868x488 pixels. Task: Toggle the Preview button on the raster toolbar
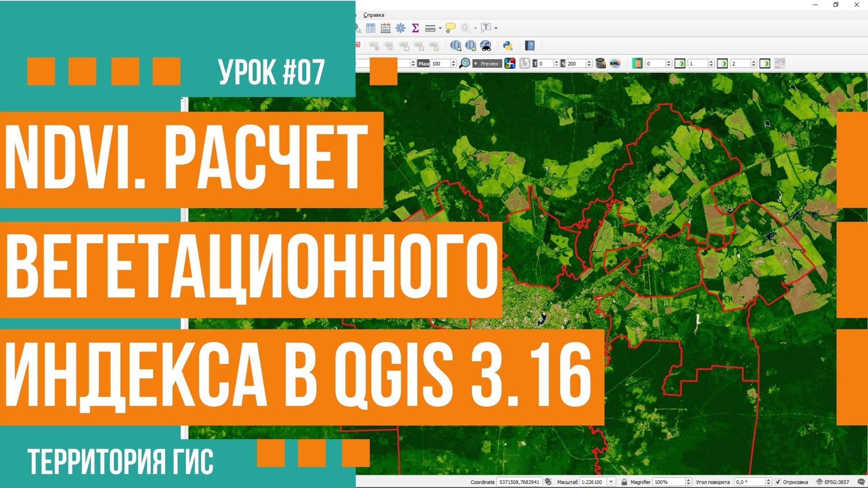click(487, 64)
